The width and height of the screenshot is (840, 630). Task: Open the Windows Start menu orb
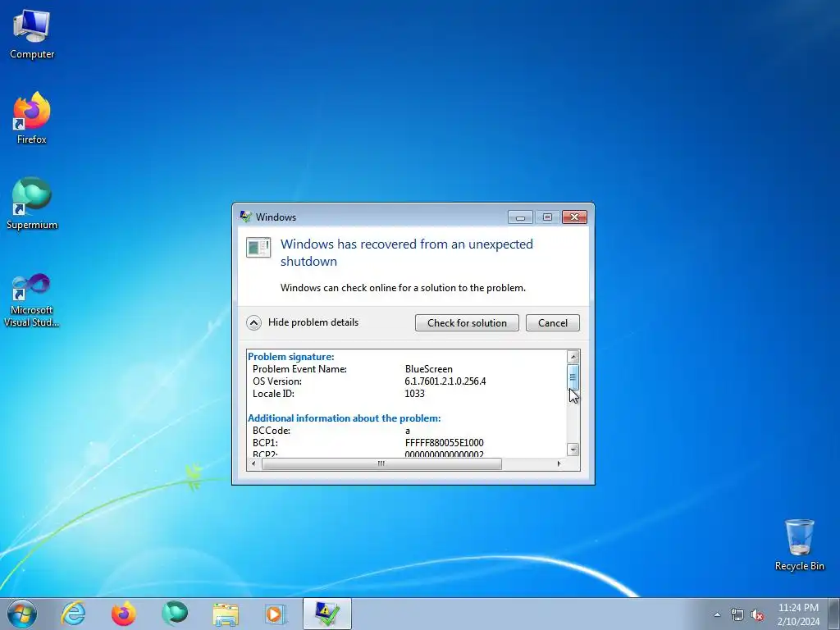pyautogui.click(x=22, y=614)
